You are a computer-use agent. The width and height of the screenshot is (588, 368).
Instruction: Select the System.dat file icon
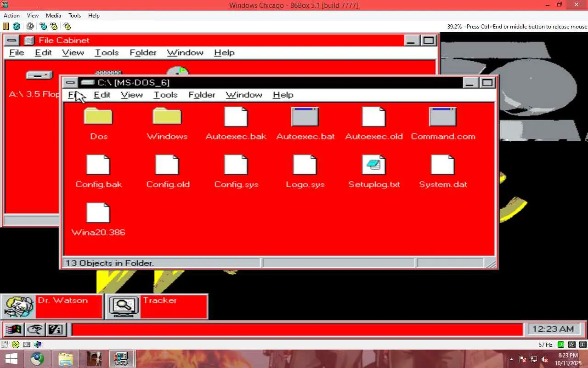click(x=443, y=165)
